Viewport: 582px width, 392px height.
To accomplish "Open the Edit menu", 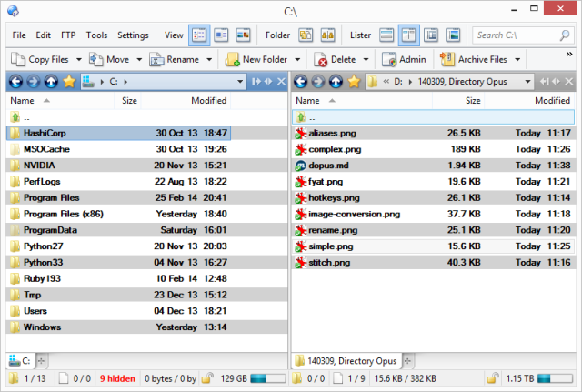I will [x=43, y=35].
